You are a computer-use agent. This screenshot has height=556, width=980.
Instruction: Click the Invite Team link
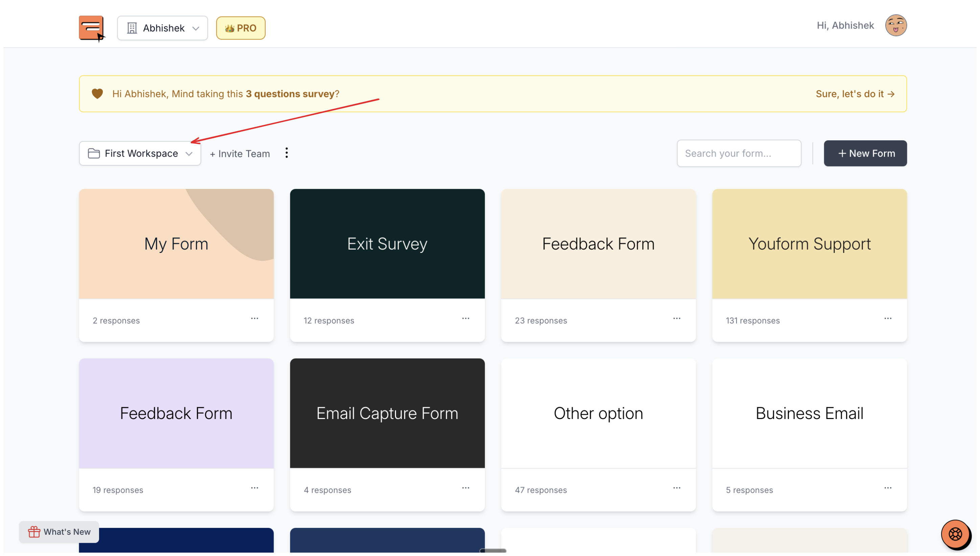pos(240,154)
